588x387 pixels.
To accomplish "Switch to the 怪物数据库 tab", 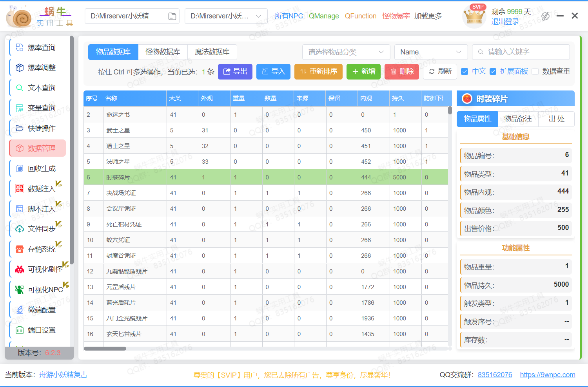I will (163, 52).
